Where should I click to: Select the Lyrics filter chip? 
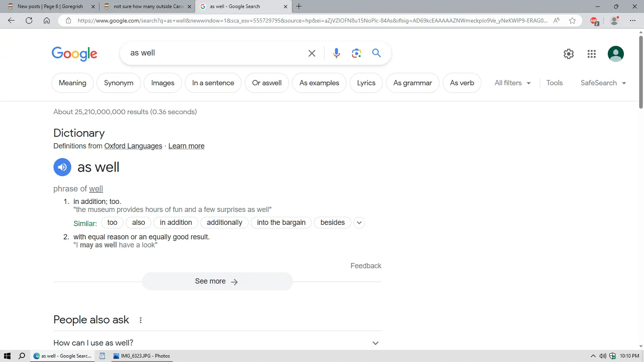[366, 83]
